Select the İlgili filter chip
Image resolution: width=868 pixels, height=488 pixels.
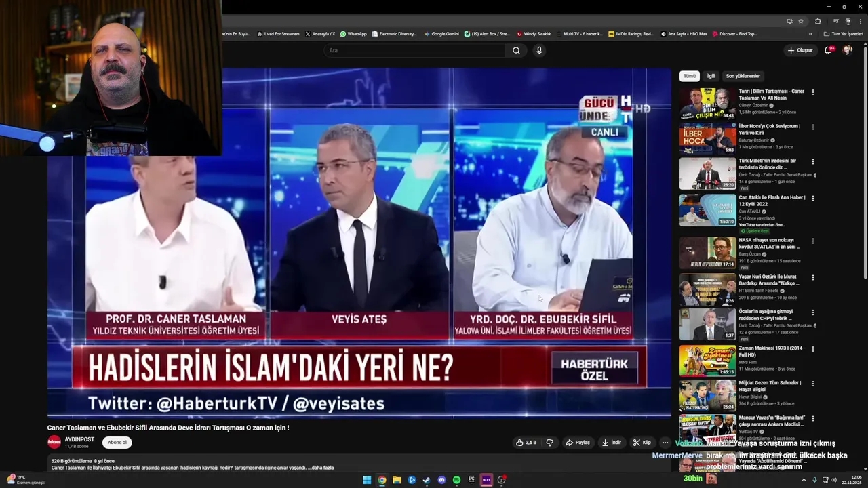[711, 76]
